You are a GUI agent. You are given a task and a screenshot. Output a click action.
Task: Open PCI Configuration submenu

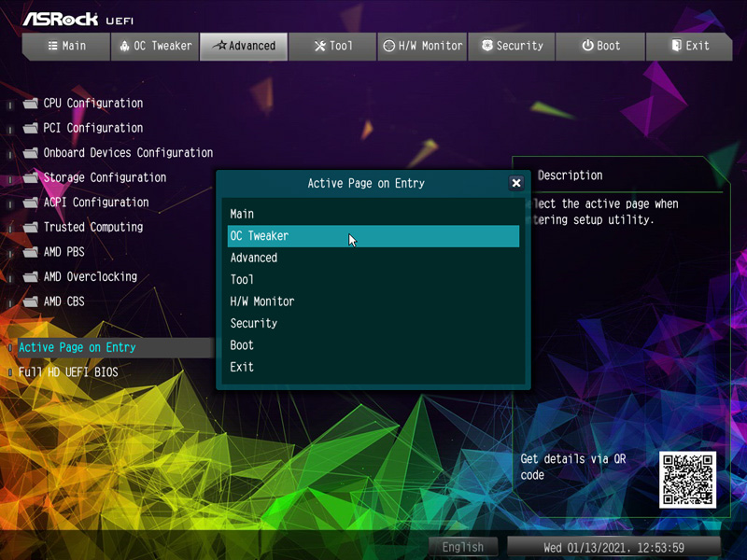93,128
